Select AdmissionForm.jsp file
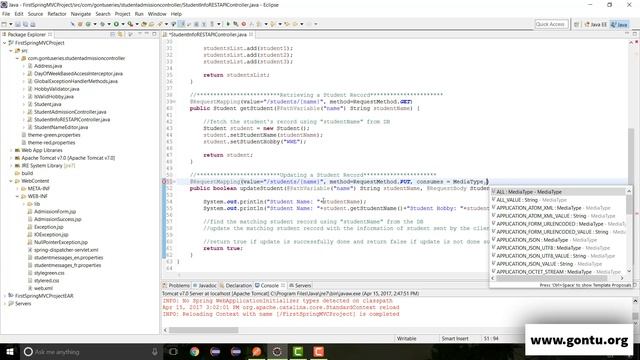Screen dimensions: 640x360 tap(55, 211)
